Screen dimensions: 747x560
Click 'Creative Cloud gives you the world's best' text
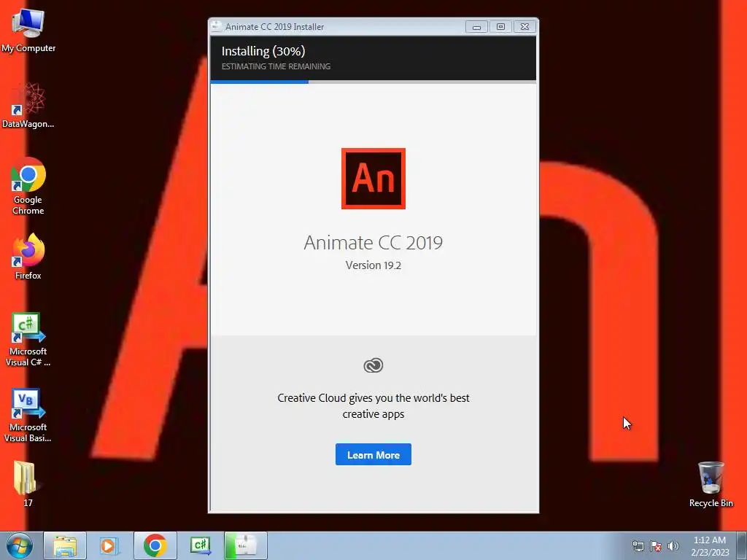[x=373, y=397]
